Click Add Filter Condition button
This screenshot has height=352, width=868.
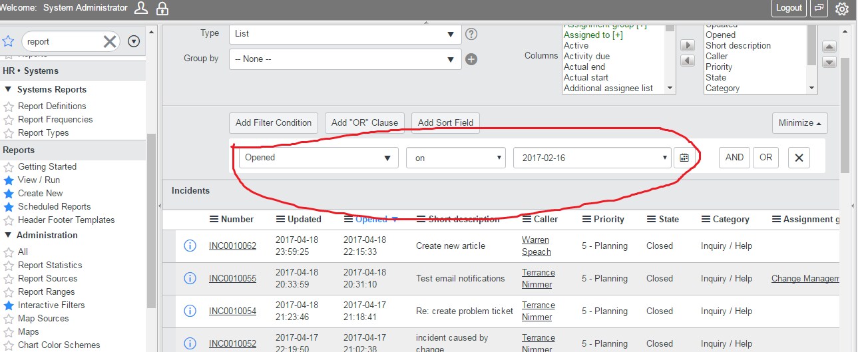tap(274, 123)
